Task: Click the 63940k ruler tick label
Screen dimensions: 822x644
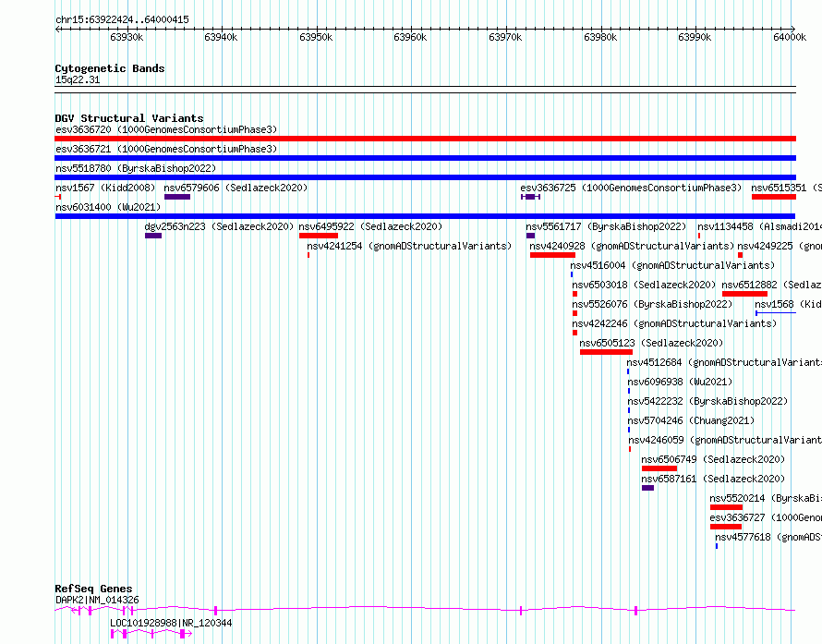Action: tap(222, 37)
